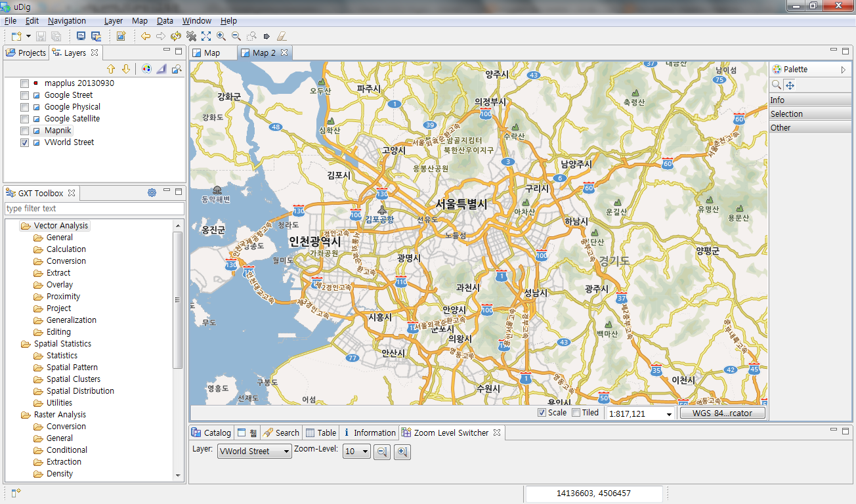856x504 pixels.
Task: Open the Navigation menu
Action: 66,20
